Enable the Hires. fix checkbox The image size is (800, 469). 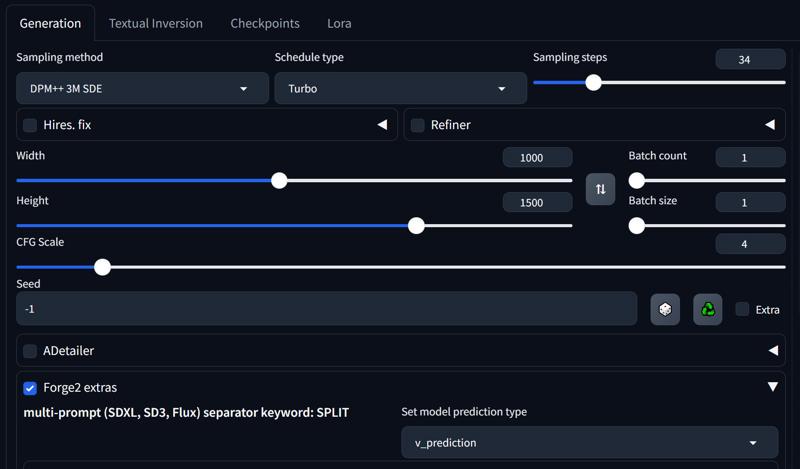point(30,125)
